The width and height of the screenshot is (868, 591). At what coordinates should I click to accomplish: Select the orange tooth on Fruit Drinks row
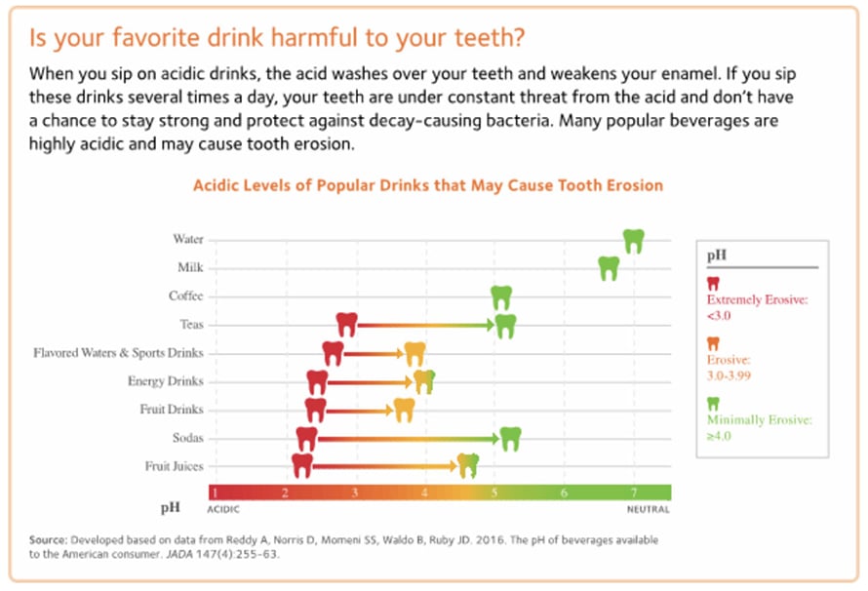tap(404, 410)
